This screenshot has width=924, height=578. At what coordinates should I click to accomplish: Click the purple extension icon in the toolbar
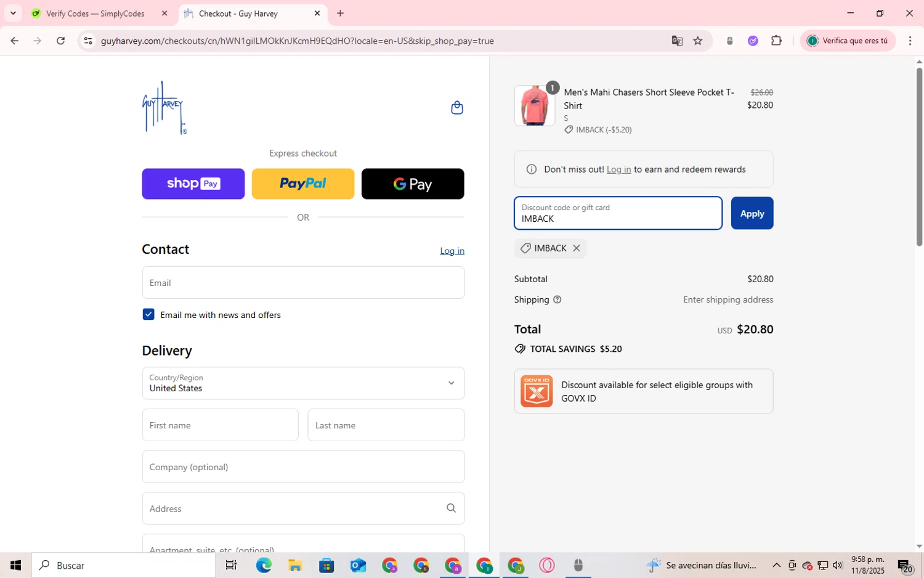click(753, 41)
